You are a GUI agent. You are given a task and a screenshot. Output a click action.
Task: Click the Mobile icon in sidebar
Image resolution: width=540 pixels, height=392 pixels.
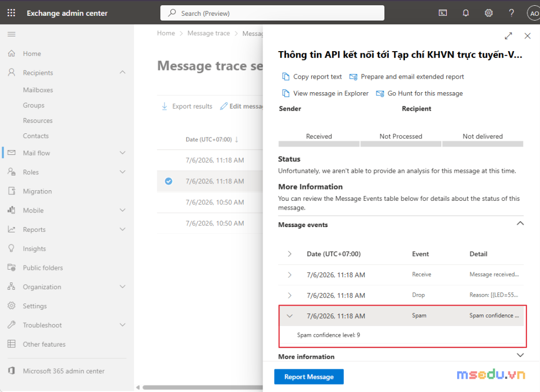[x=12, y=210]
